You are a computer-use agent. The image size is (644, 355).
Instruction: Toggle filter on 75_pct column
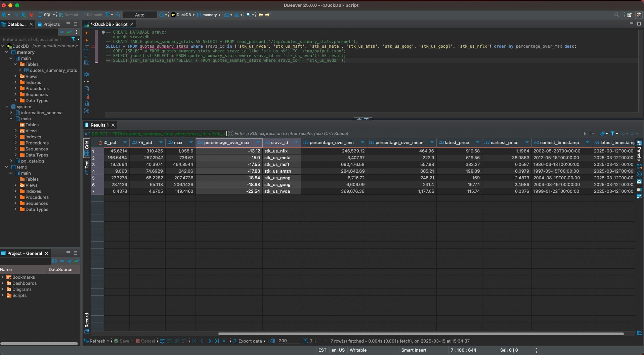click(x=161, y=142)
